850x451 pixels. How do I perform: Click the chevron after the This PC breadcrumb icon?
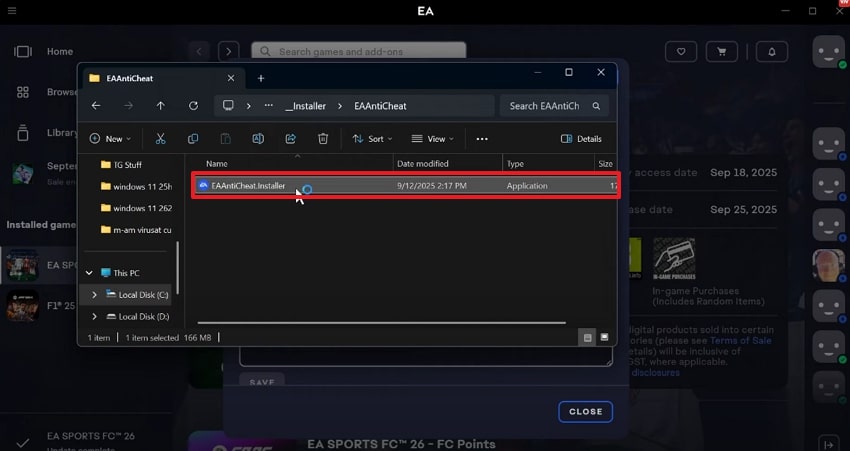tap(248, 106)
